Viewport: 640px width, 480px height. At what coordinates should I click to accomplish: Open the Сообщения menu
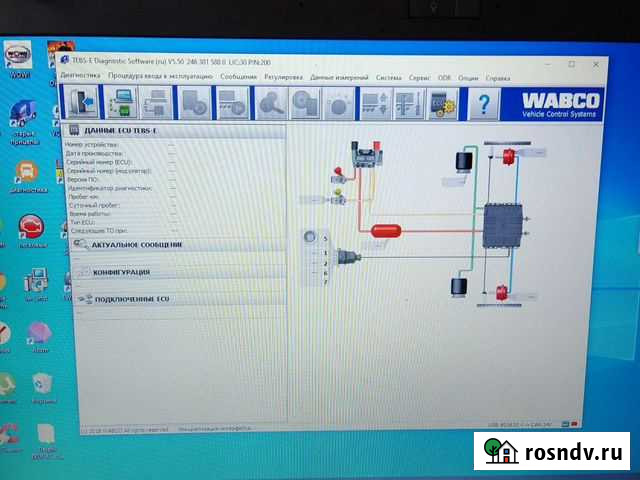pyautogui.click(x=238, y=77)
